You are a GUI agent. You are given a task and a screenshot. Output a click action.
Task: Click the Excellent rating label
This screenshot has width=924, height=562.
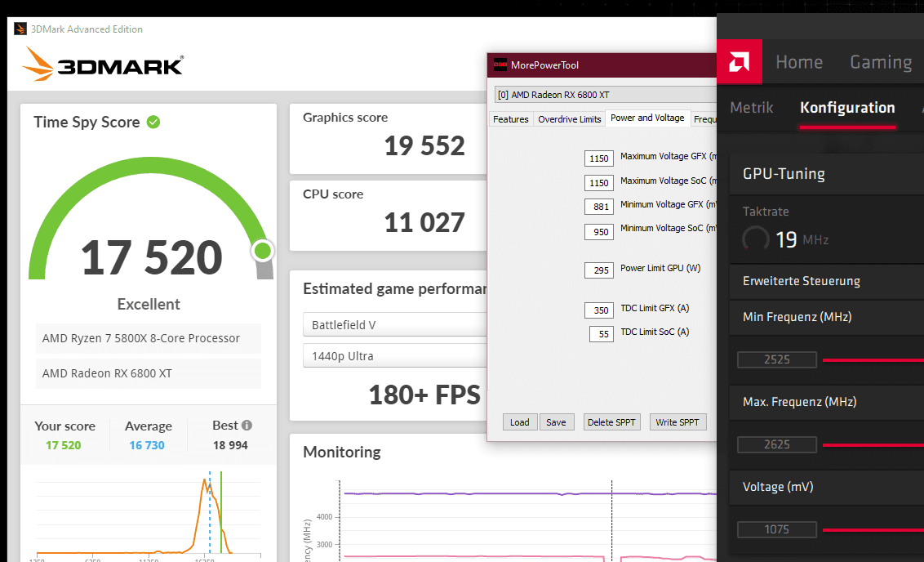(149, 305)
